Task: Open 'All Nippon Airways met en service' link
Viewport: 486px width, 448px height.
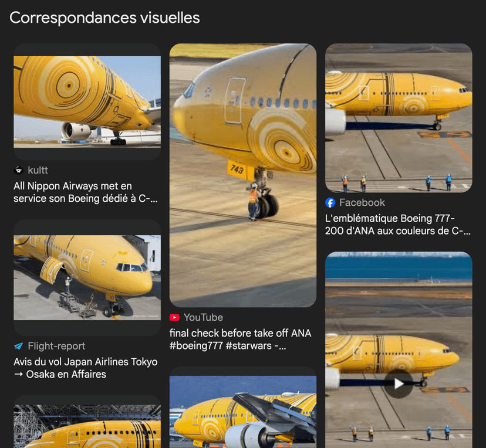Action: tap(86, 192)
